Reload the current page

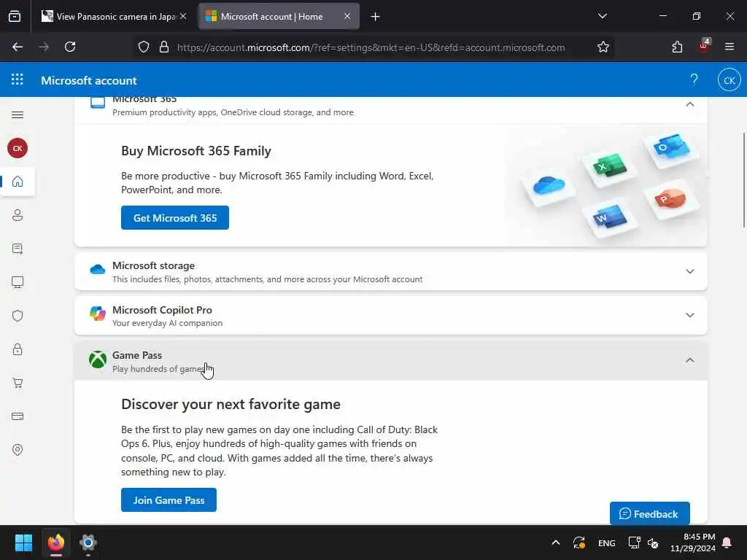70,47
